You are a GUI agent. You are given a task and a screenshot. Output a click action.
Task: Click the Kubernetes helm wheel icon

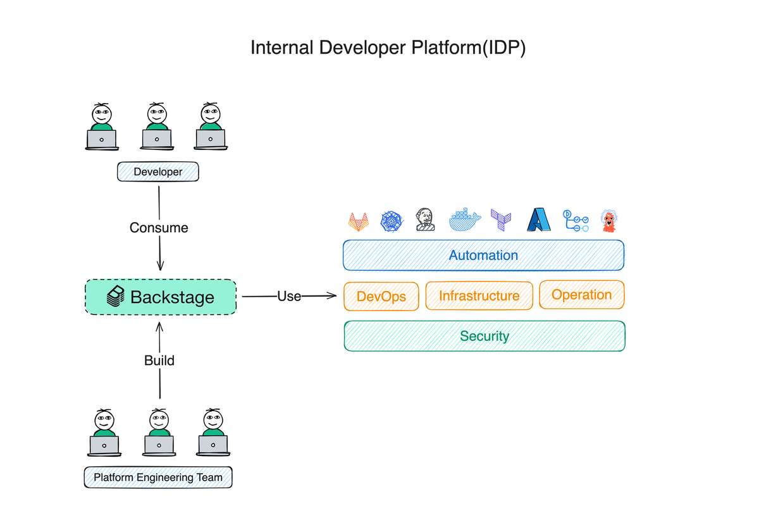pos(392,221)
